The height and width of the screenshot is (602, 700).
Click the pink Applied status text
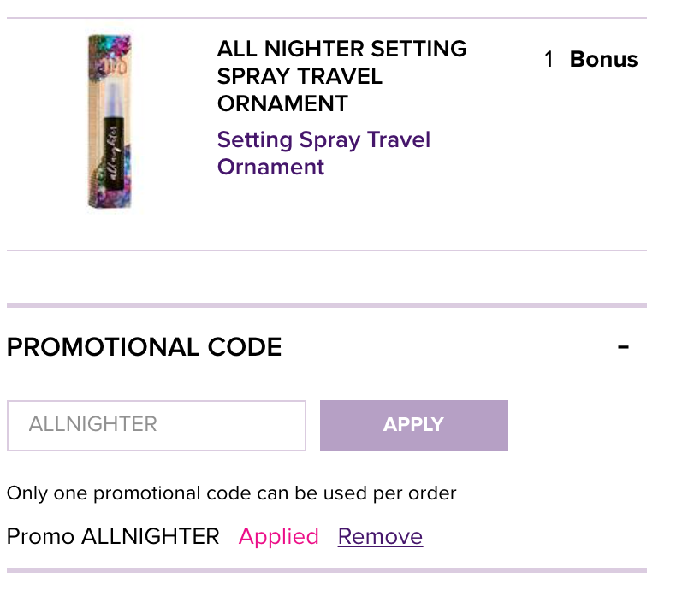point(279,536)
